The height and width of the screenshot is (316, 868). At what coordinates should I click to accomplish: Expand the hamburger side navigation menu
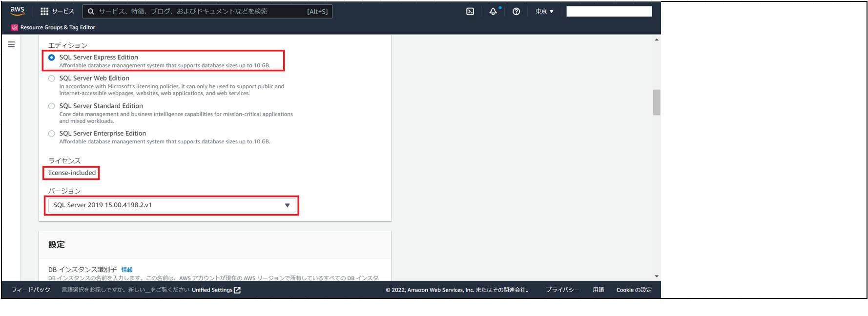(11, 44)
